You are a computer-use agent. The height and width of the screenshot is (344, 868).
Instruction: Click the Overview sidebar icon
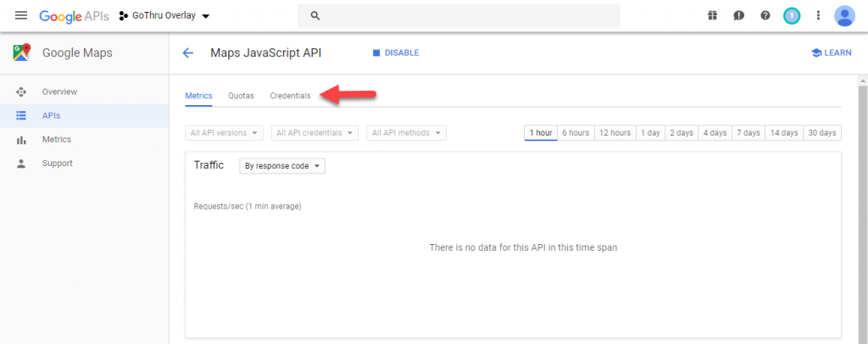click(21, 92)
